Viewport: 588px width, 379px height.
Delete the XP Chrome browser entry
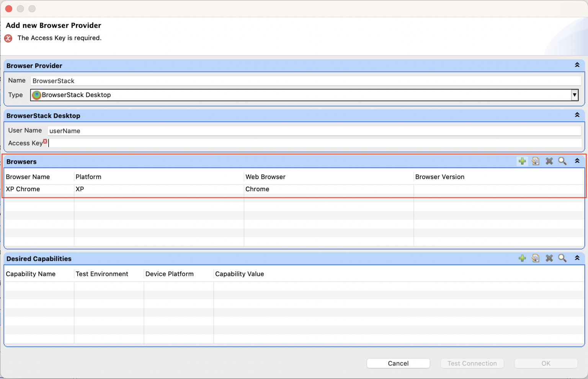tap(549, 161)
